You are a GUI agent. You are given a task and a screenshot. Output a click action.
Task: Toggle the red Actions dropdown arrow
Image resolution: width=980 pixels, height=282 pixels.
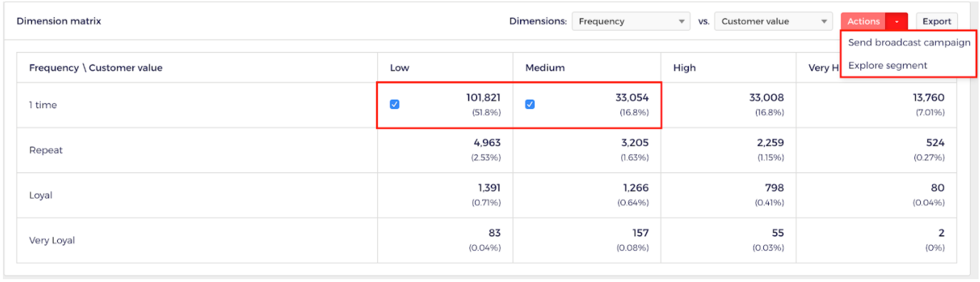point(897,21)
